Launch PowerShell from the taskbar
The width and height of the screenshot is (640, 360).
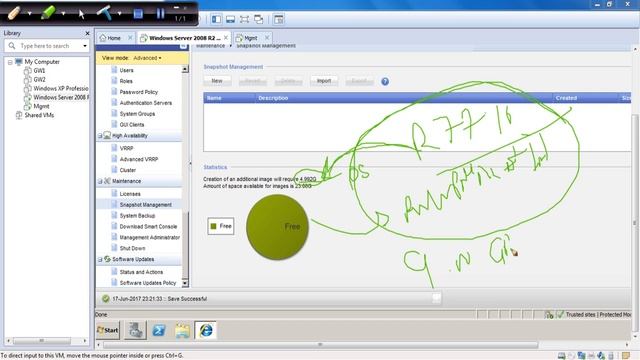[x=159, y=330]
